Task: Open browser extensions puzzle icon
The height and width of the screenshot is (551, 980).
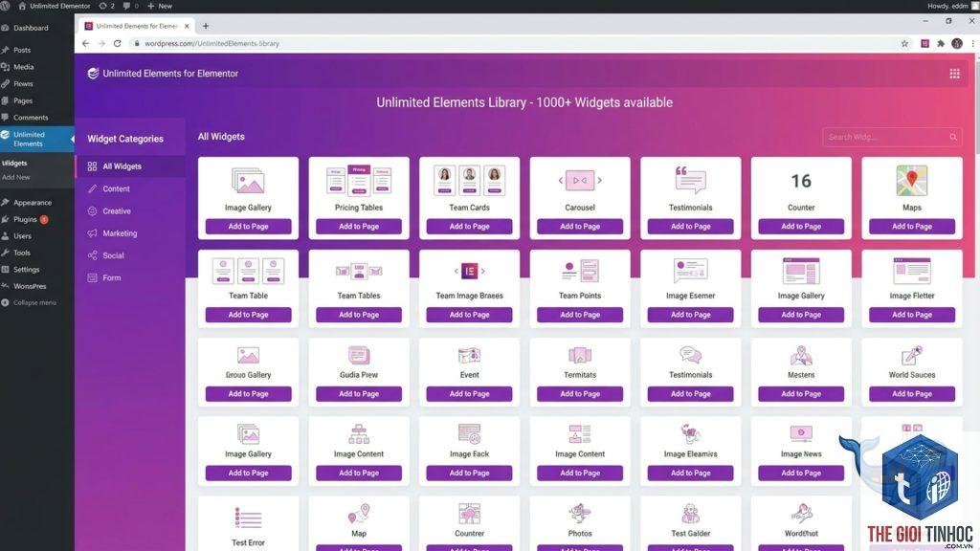Action: coord(941,44)
